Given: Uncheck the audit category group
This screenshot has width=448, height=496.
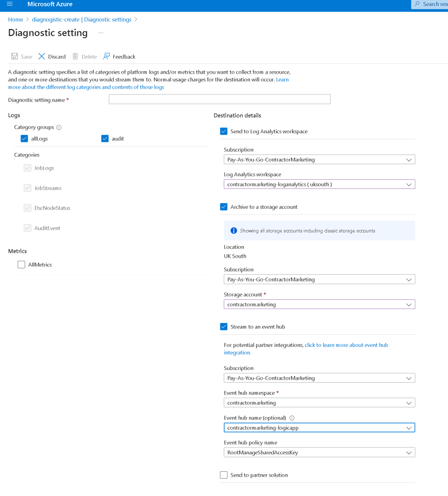Looking at the screenshot, I should click(x=105, y=139).
